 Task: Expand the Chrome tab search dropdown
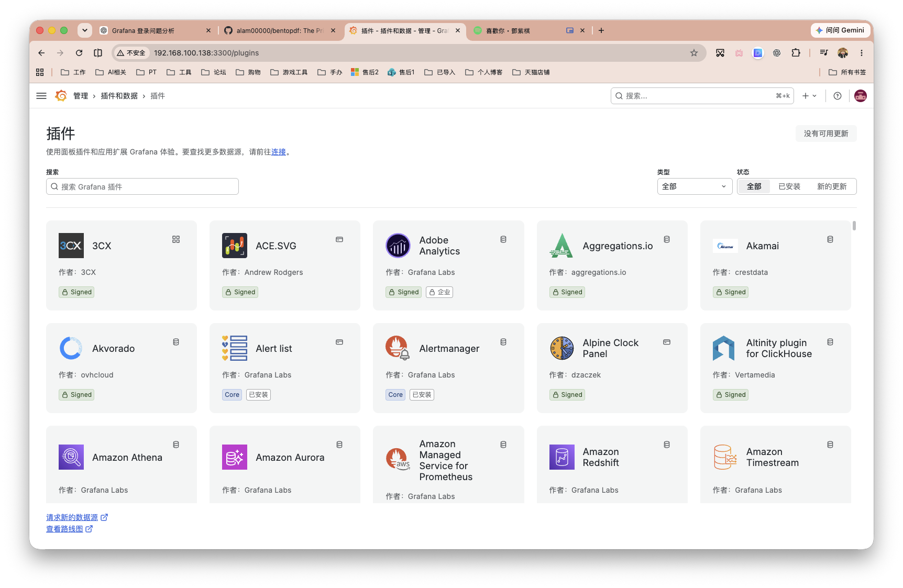[x=85, y=30]
